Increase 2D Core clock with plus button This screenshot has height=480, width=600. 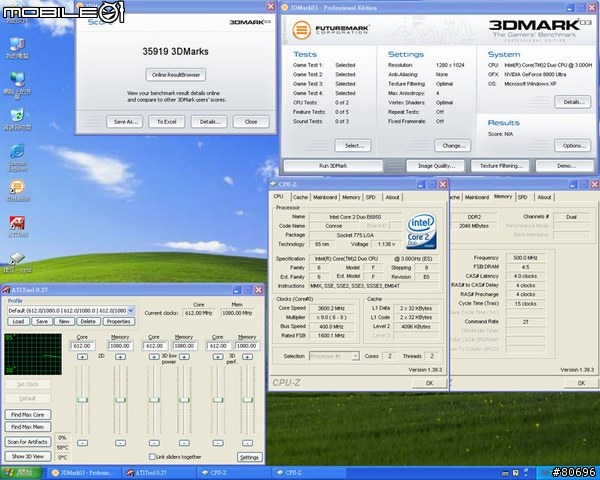pyautogui.click(x=82, y=357)
